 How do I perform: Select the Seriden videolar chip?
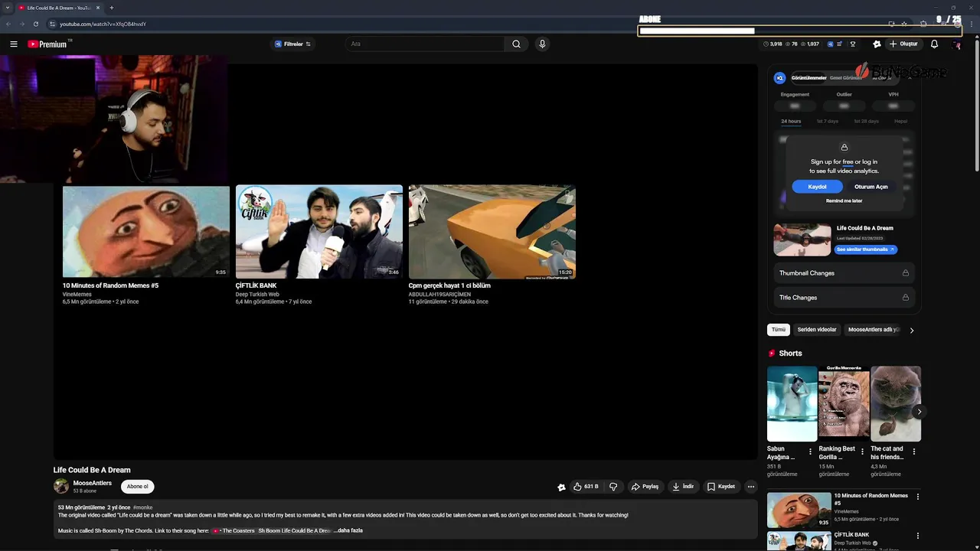(817, 330)
